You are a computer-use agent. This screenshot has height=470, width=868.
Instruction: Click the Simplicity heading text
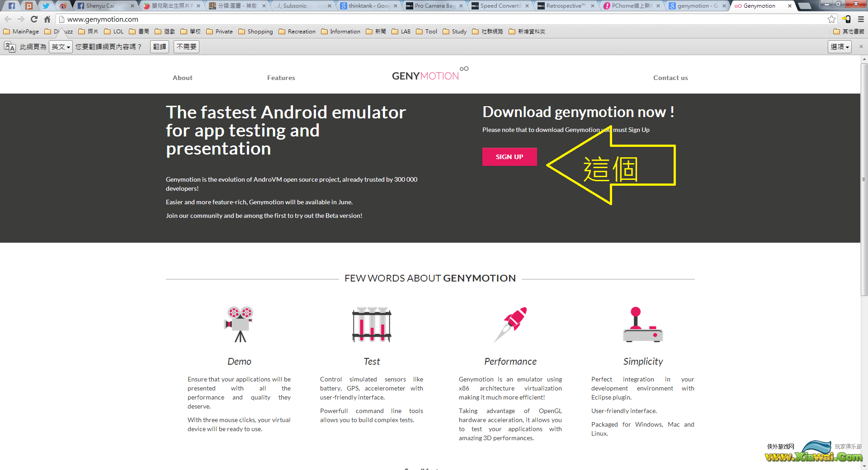pyautogui.click(x=643, y=362)
